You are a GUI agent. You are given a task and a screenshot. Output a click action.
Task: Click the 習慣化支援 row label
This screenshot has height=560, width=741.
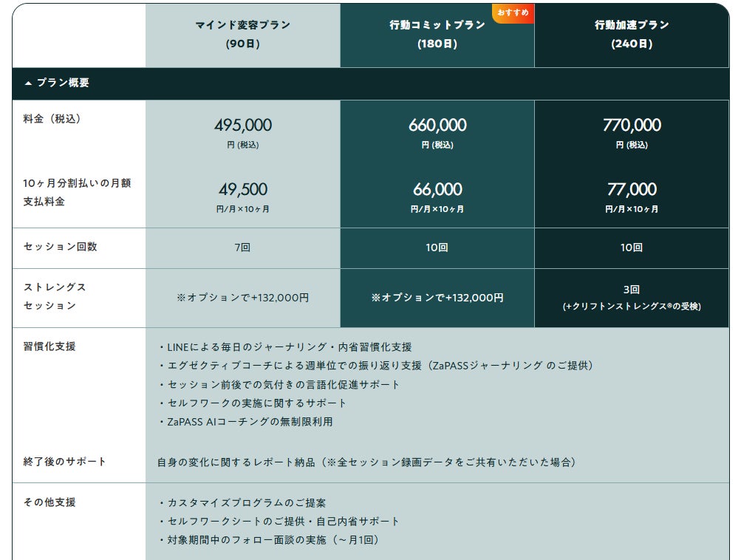point(49,346)
